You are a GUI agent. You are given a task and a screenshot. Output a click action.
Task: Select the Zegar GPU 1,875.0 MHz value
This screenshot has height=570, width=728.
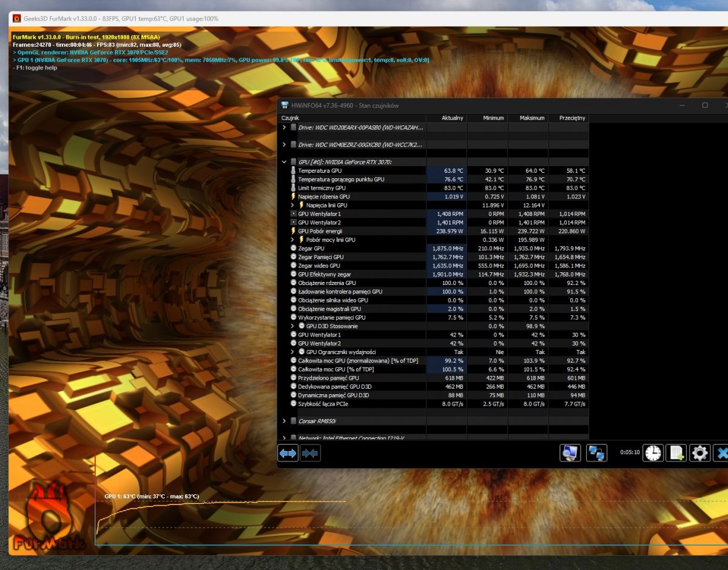[x=447, y=249]
